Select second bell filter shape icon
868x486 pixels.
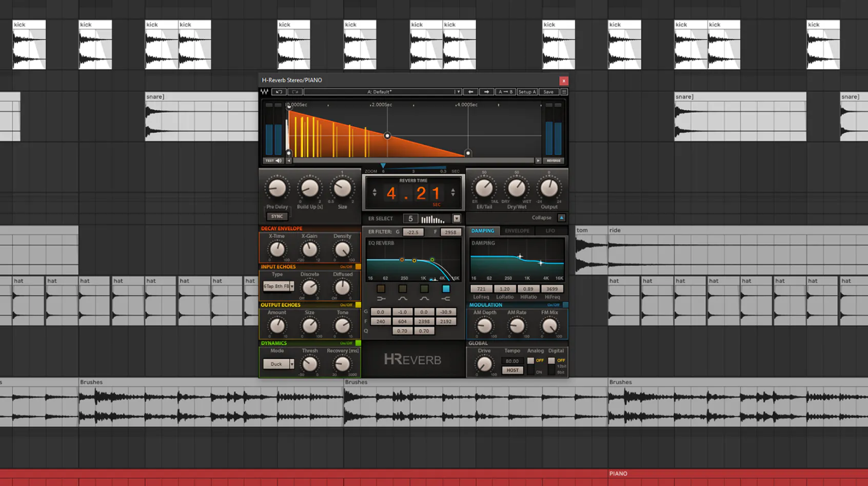pos(424,298)
